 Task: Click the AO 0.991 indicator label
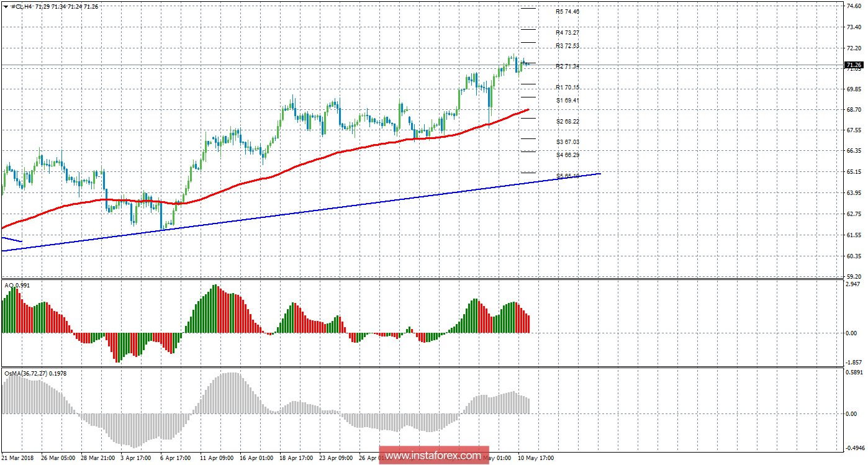coord(17,285)
